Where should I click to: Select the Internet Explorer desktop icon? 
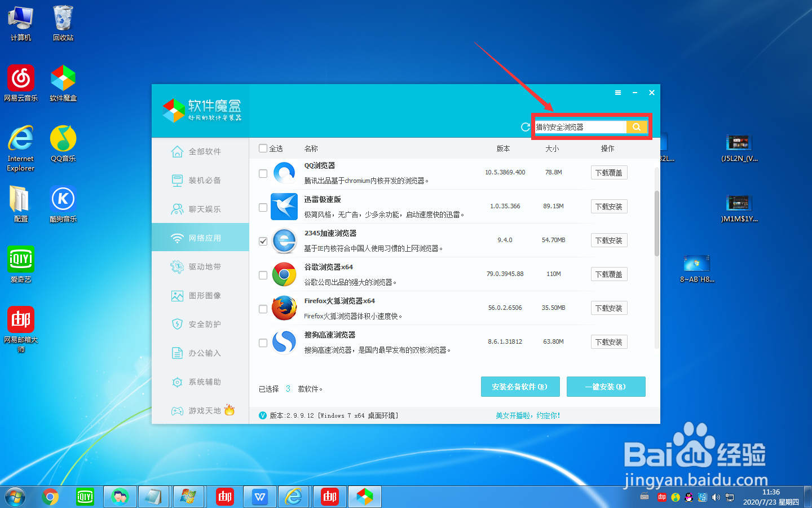coord(21,148)
